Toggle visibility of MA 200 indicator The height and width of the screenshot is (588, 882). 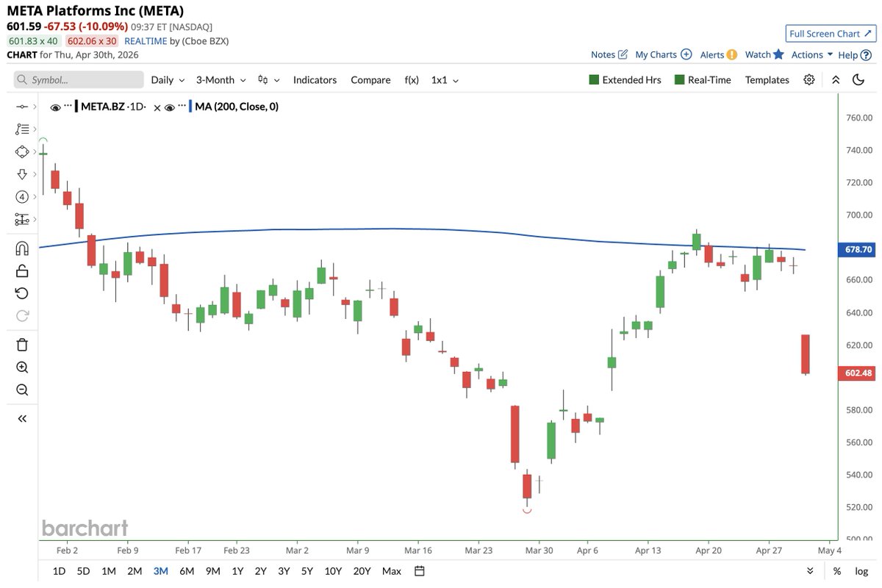170,107
